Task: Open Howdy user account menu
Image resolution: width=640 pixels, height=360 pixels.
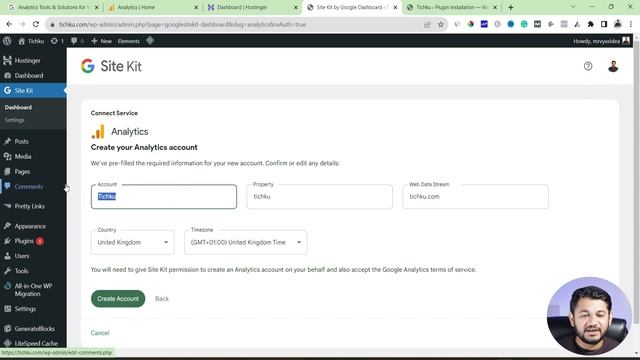Action: click(601, 41)
